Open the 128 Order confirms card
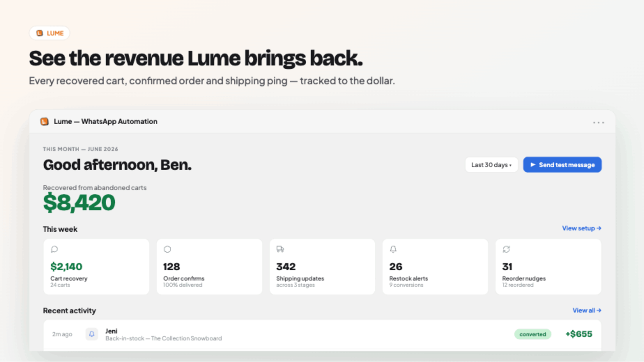 click(209, 267)
